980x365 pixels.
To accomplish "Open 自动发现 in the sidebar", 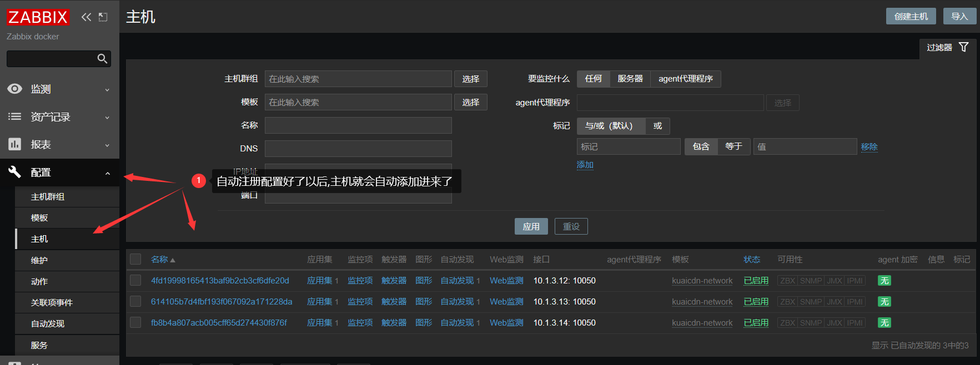I will 67,323.
